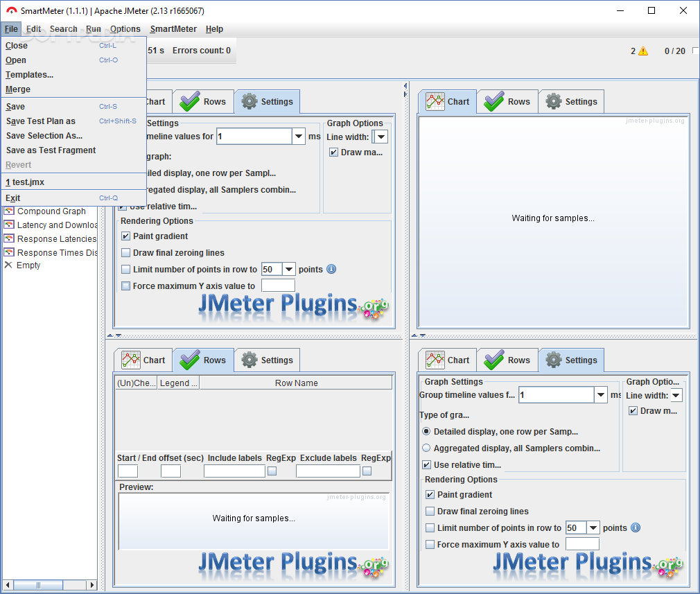This screenshot has height=594, width=700.
Task: Open the SmartMeter menu
Action: [173, 29]
